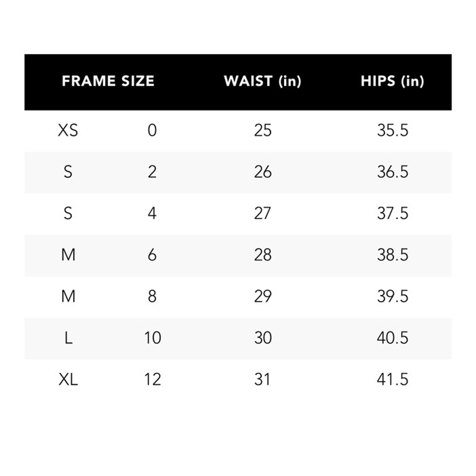Click hips value 40.5

[393, 338]
